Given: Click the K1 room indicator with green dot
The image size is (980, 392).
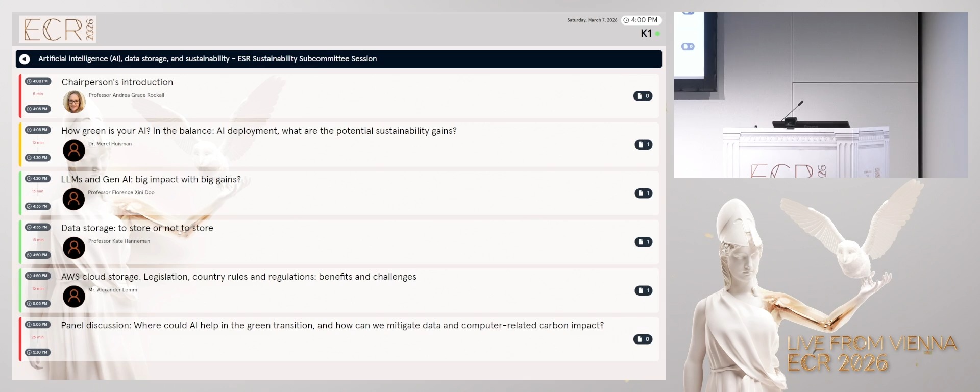Looking at the screenshot, I should (x=650, y=34).
